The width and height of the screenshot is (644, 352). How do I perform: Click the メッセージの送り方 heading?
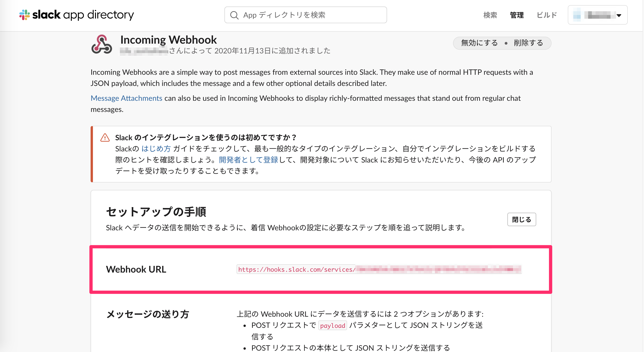tap(148, 314)
